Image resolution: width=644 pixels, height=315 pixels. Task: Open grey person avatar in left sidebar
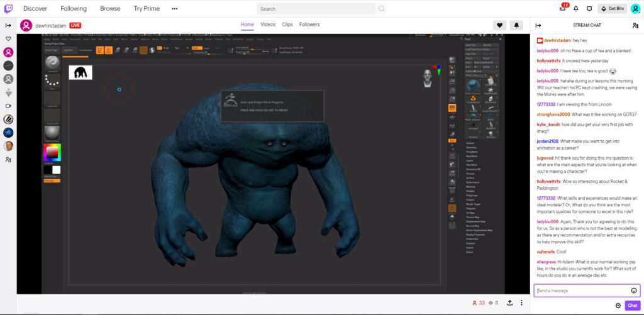click(8, 79)
